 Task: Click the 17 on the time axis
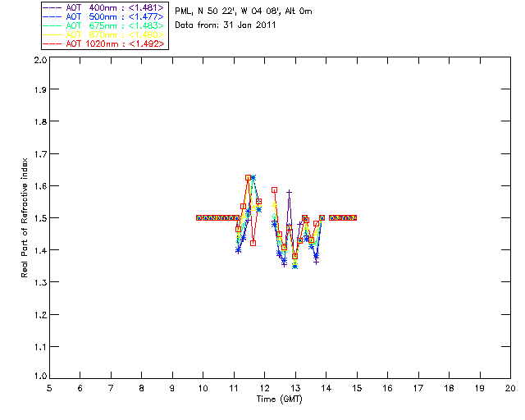418,388
